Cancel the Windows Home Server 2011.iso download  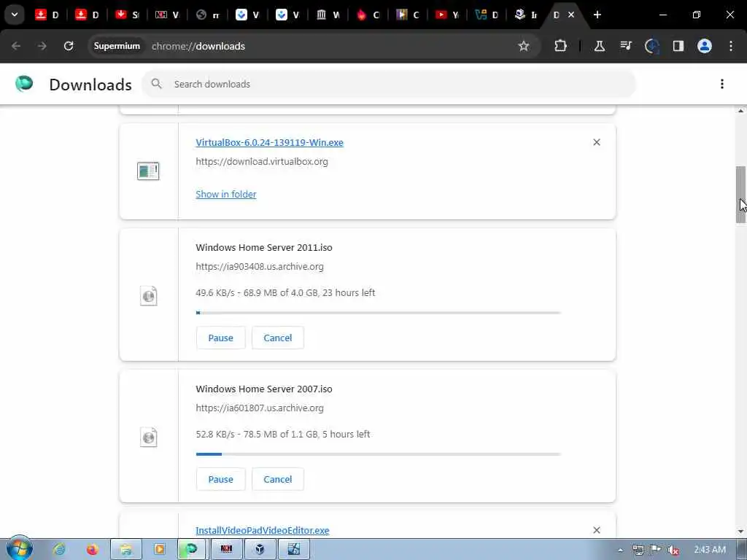tap(278, 338)
